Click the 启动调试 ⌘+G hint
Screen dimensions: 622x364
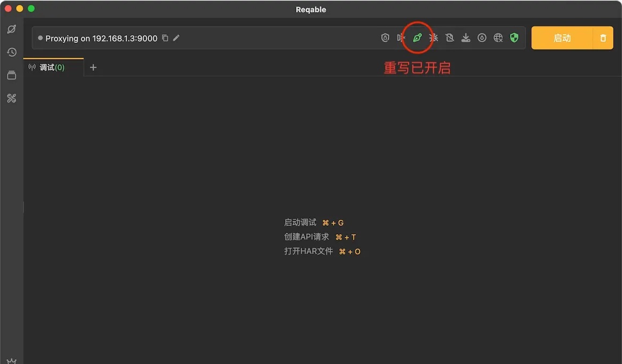(x=314, y=222)
